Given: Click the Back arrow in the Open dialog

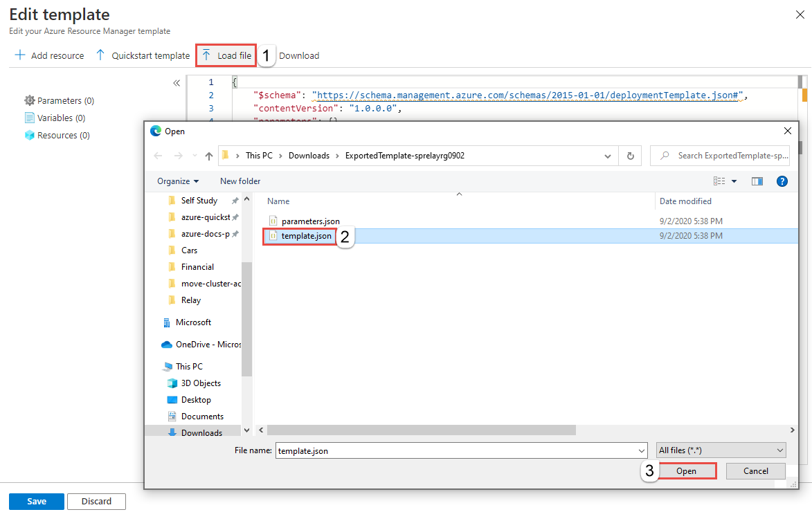Looking at the screenshot, I should pos(158,156).
